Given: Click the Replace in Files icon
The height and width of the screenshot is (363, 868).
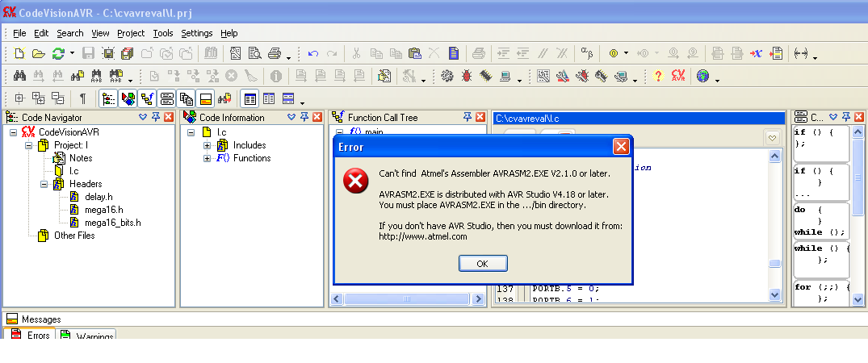Looking at the screenshot, I should tap(115, 76).
